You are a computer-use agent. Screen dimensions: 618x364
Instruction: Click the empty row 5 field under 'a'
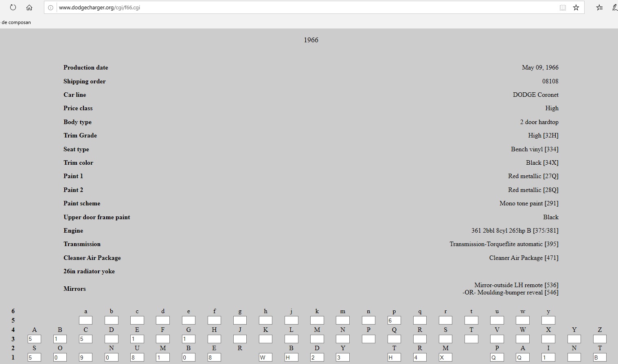coord(85,320)
